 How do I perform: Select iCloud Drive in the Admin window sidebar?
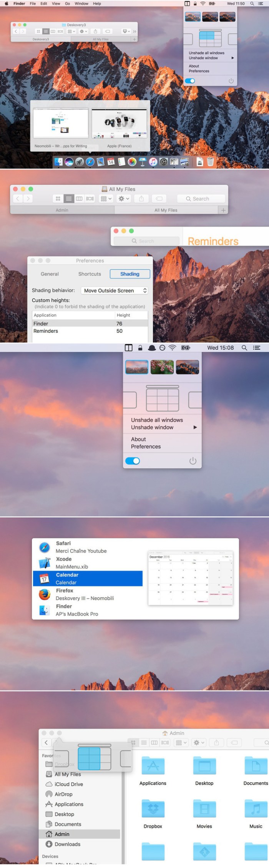point(68,784)
